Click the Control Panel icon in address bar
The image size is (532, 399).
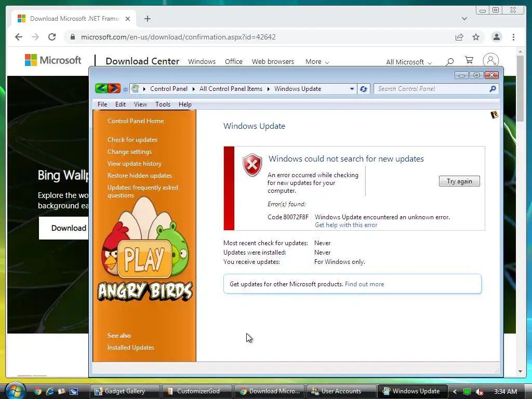135,88
